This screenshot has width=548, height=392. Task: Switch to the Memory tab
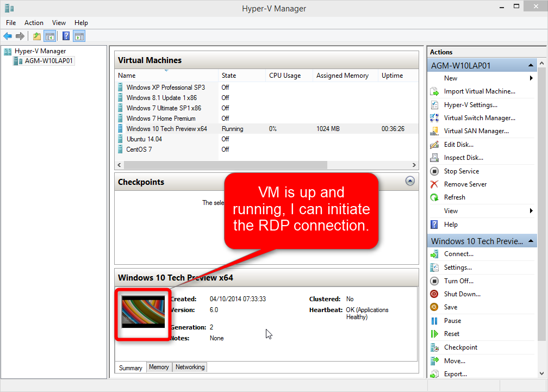[159, 367]
